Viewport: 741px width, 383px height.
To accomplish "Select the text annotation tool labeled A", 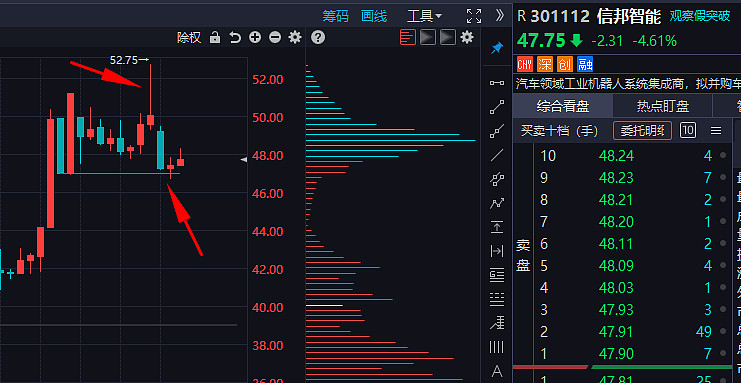I will point(497,371).
